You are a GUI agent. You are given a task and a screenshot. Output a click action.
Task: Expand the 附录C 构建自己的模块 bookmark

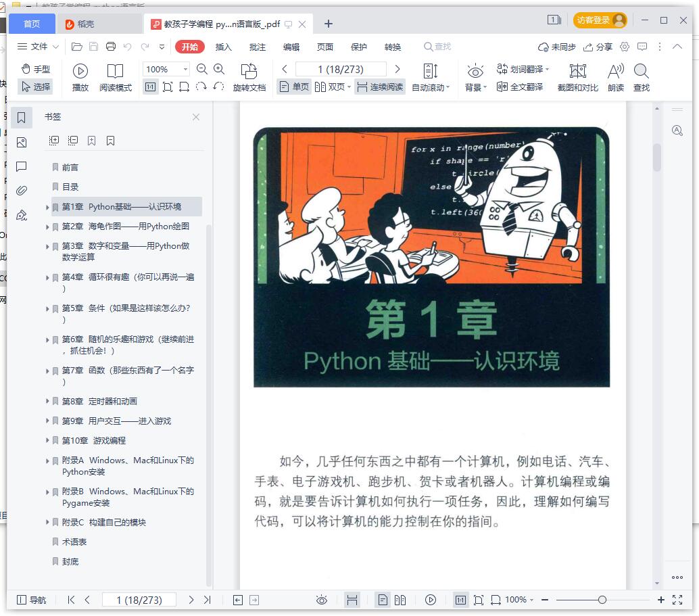point(47,522)
